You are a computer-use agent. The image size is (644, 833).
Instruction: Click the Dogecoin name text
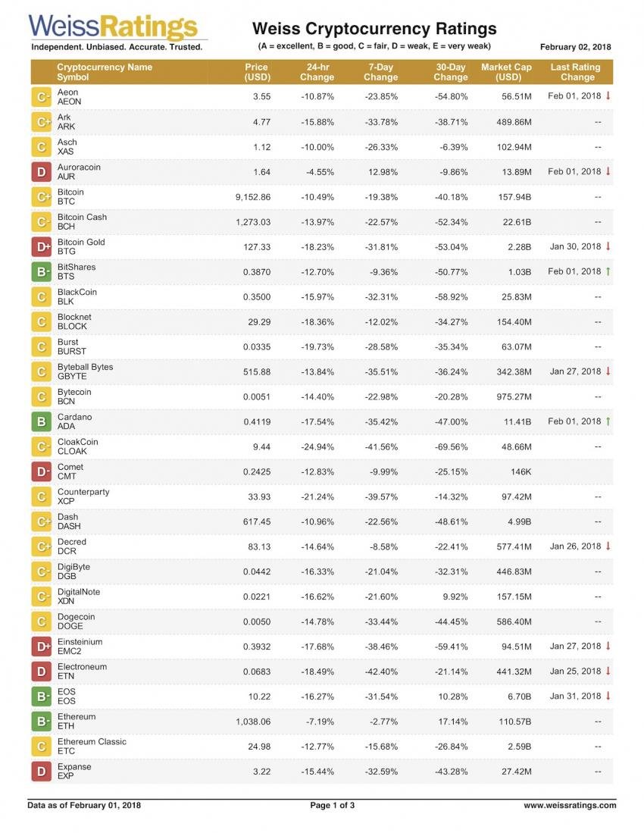click(x=77, y=617)
